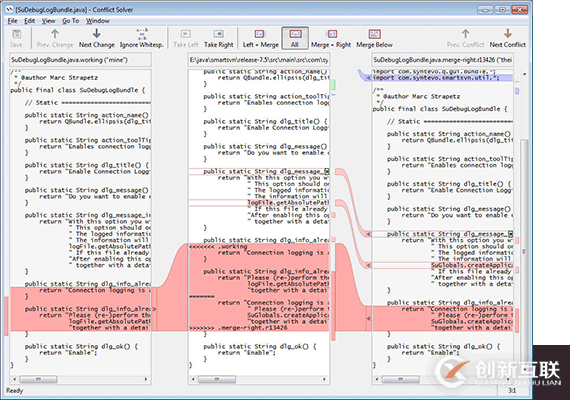
Task: Click the 3:1 cursor position indicator
Action: (512, 391)
